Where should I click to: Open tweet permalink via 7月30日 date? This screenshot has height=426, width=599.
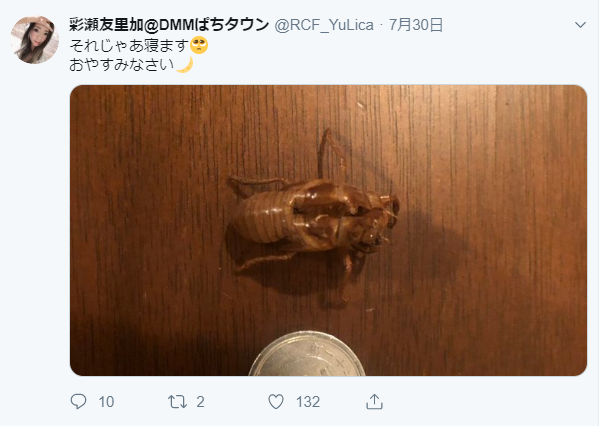(416, 25)
